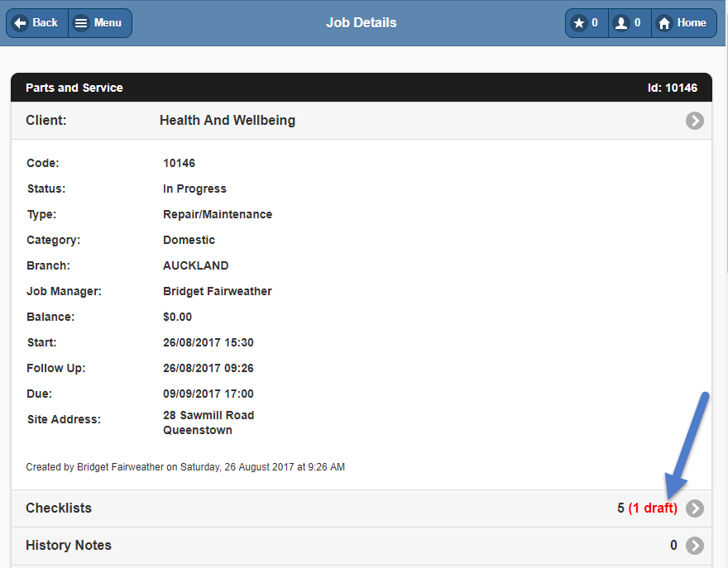This screenshot has width=728, height=568.
Task: Select the Health And Wellbeing client name
Action: (x=227, y=121)
